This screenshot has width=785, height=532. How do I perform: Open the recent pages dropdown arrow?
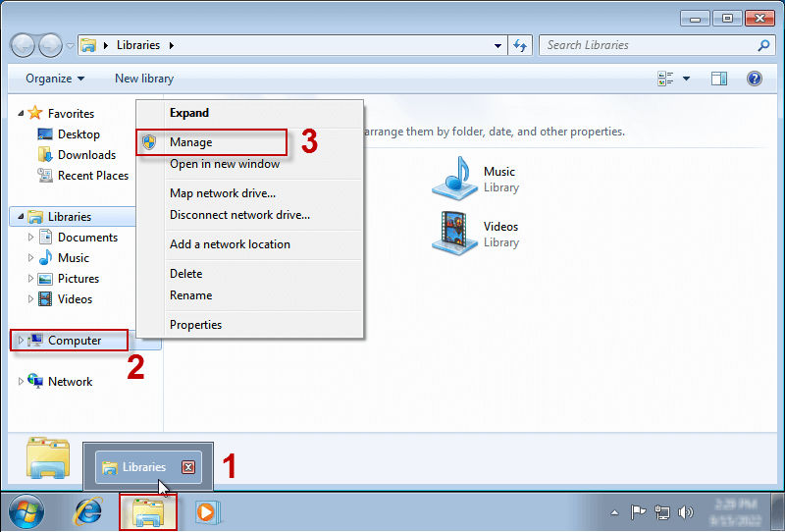click(70, 46)
